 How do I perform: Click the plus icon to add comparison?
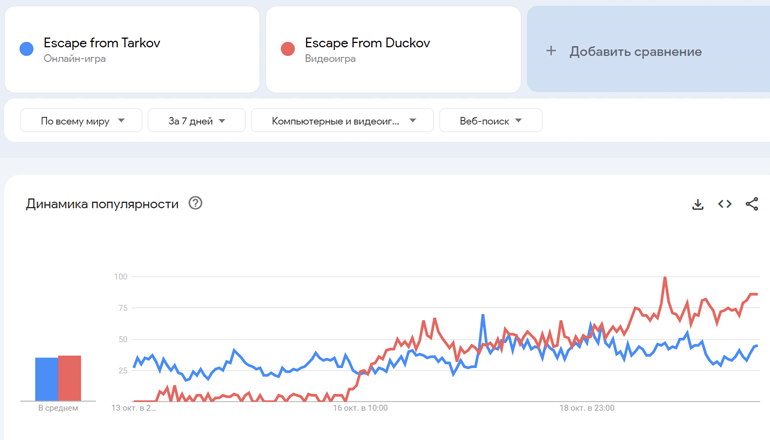pyautogui.click(x=550, y=51)
